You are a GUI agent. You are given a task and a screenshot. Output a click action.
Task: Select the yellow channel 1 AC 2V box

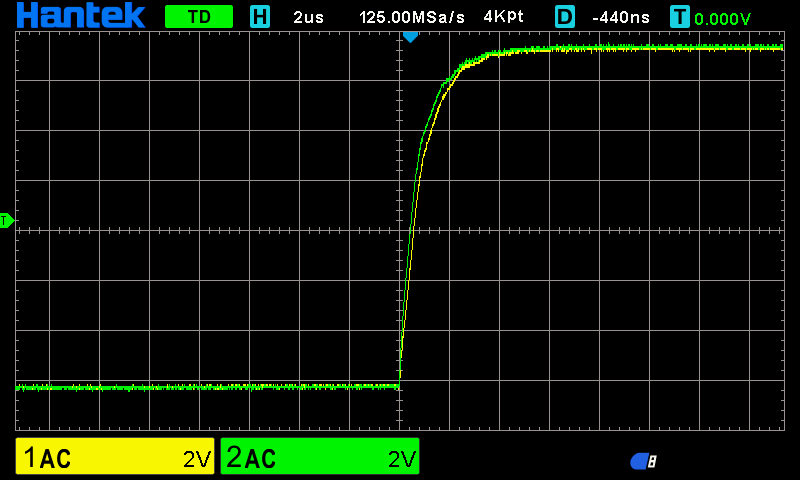pyautogui.click(x=115, y=456)
